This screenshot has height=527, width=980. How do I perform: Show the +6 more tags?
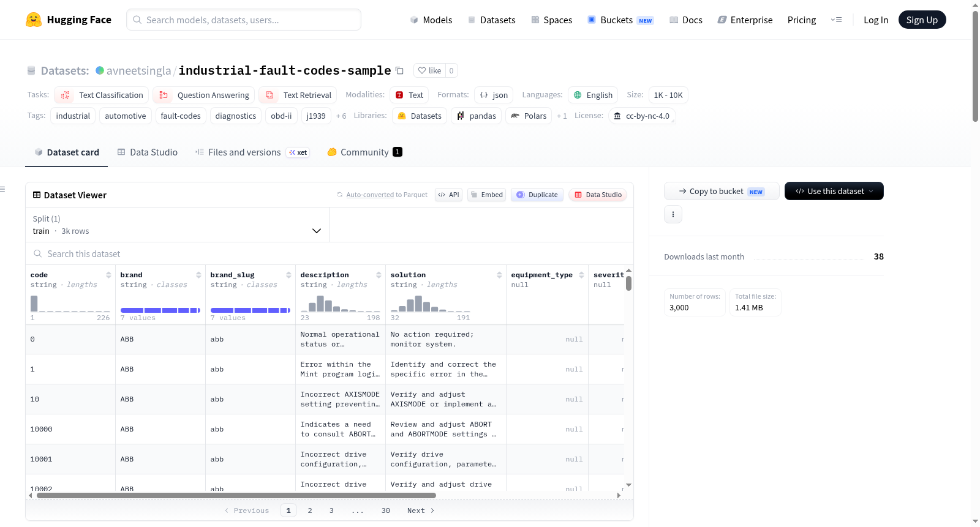(x=341, y=116)
